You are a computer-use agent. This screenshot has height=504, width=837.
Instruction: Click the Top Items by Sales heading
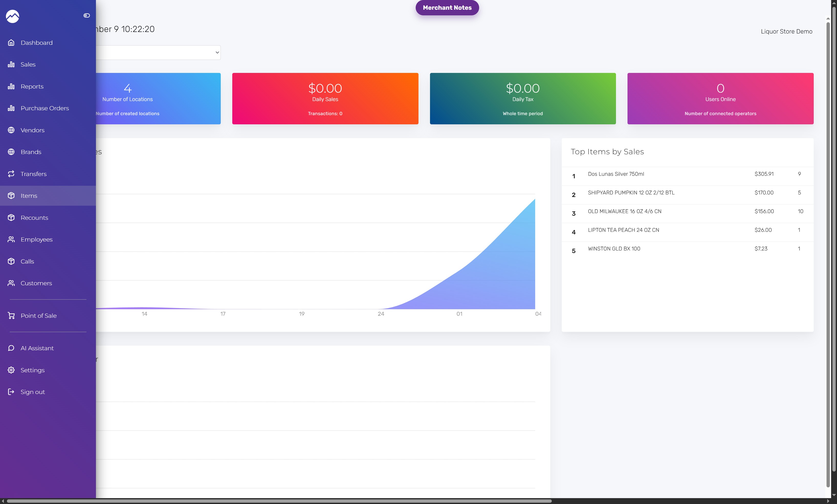[607, 152]
